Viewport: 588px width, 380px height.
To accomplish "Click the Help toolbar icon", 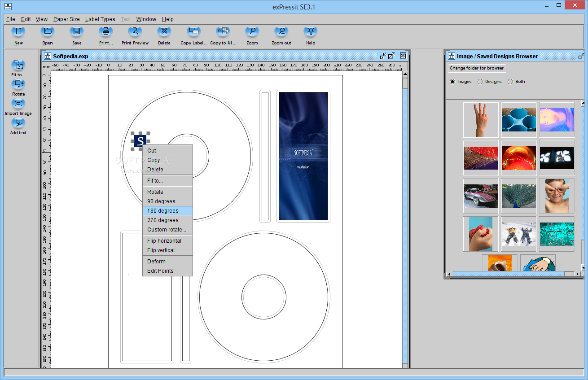I will [311, 32].
